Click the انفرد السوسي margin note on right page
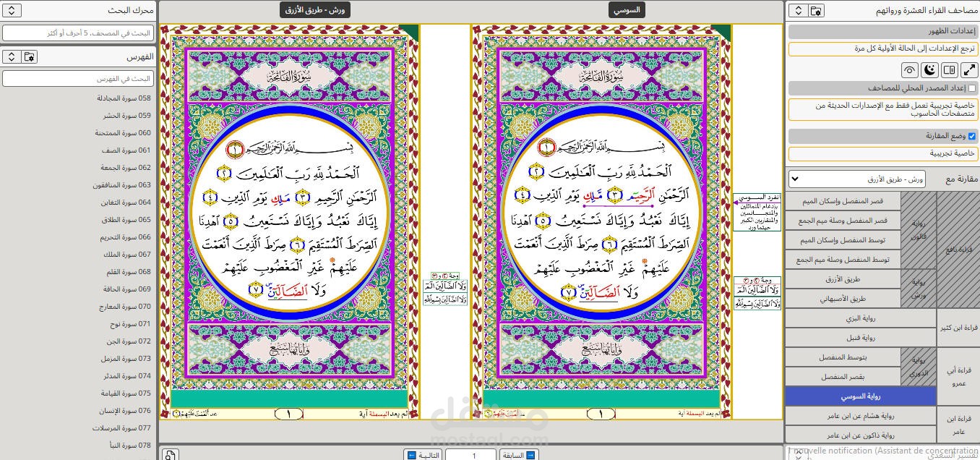The image size is (980, 460). click(x=757, y=212)
